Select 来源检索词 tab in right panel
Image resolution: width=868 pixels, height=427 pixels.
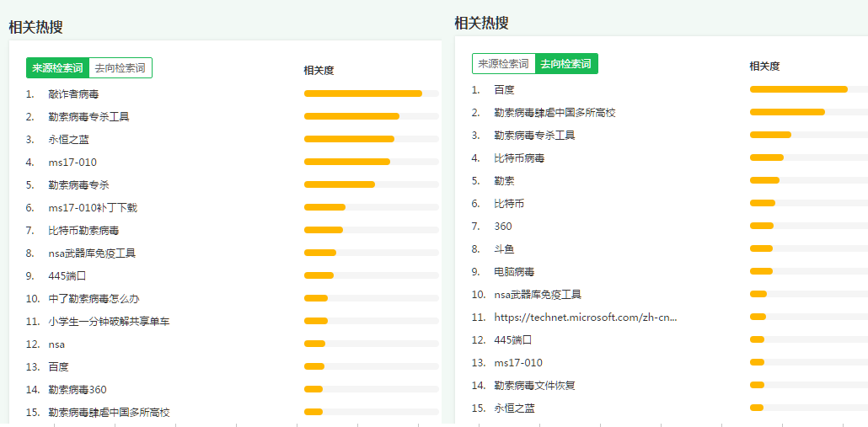coord(503,64)
